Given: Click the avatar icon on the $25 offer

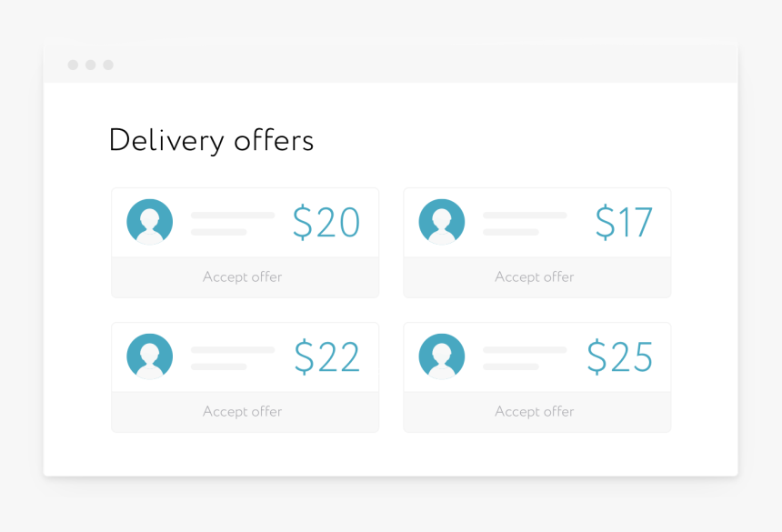Looking at the screenshot, I should click(442, 356).
